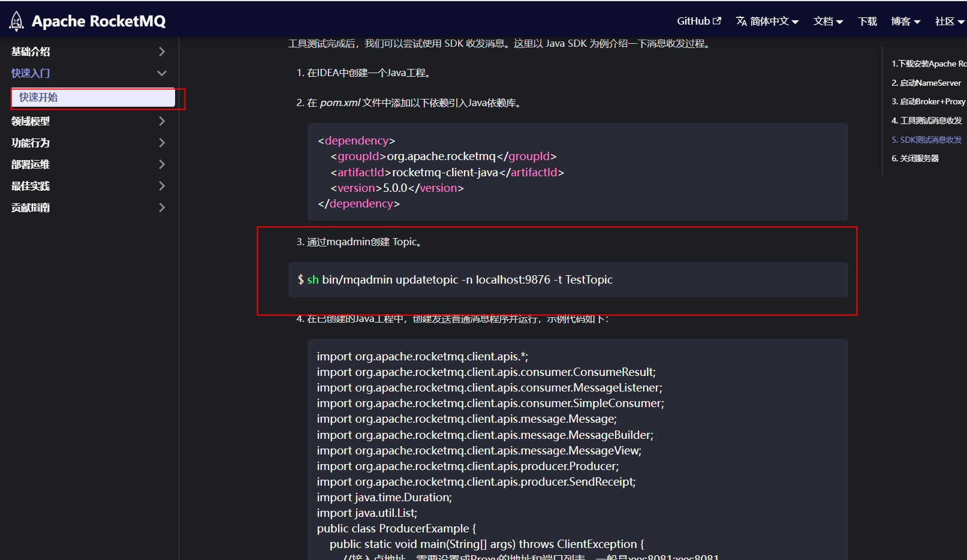
Task: Jump to 6. 关闭服务器 section
Action: click(915, 158)
